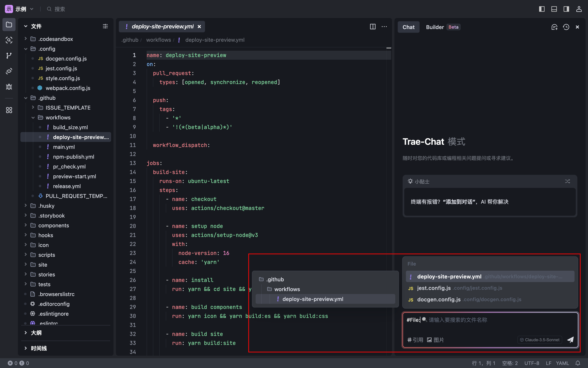Collapse the .config folder
The image size is (588, 368).
[26, 49]
